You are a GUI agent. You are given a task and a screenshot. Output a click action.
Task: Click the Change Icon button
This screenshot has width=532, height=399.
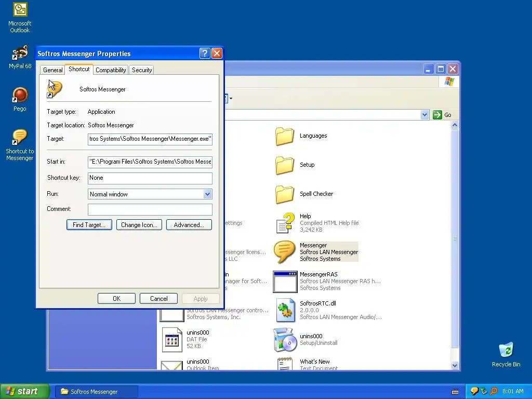[x=139, y=224]
